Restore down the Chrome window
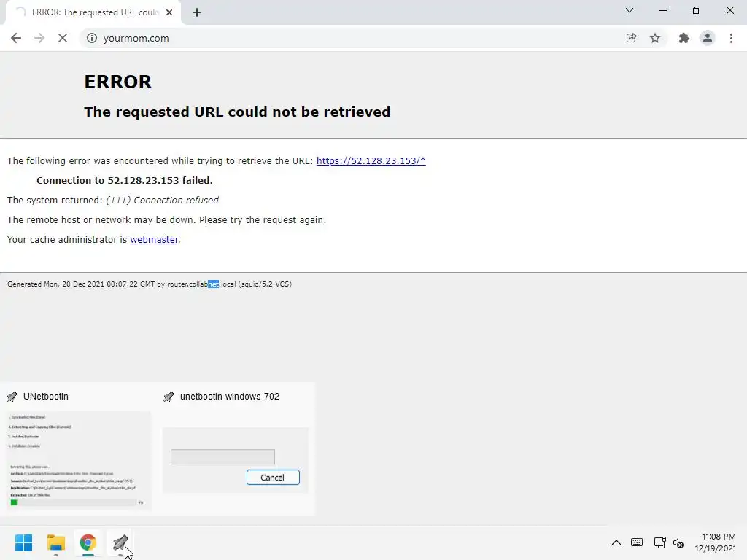The height and width of the screenshot is (560, 747). [697, 10]
